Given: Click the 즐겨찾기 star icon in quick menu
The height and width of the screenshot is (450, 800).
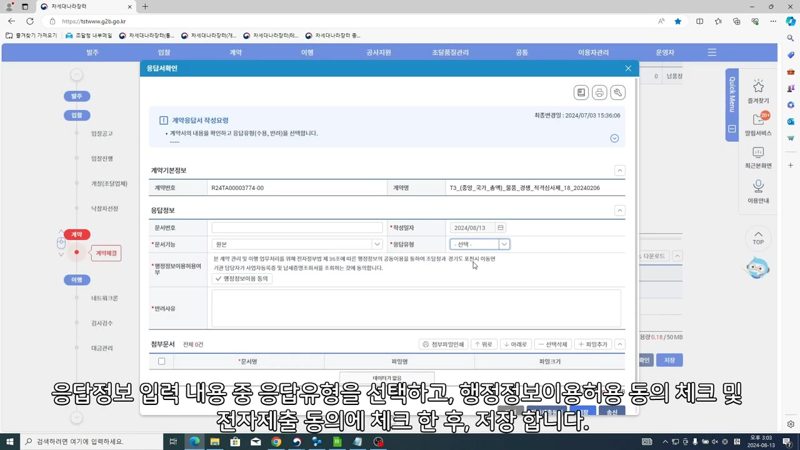Looking at the screenshot, I should 758,87.
